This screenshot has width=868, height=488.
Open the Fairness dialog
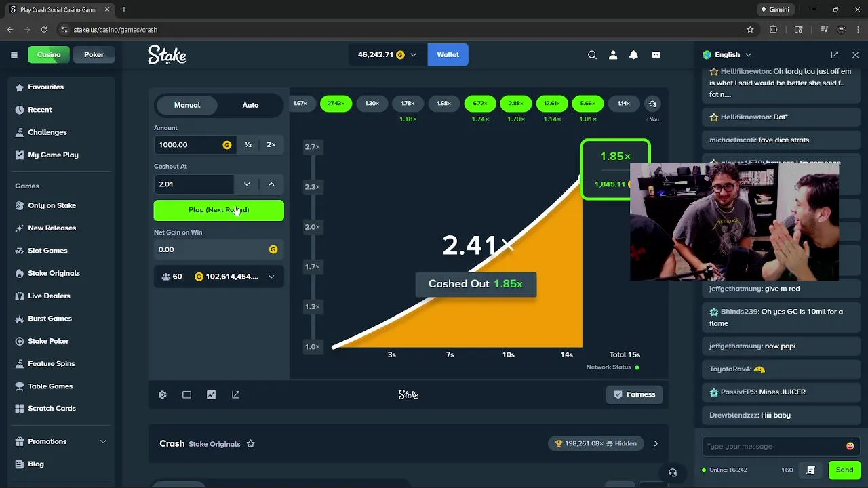[x=635, y=394]
